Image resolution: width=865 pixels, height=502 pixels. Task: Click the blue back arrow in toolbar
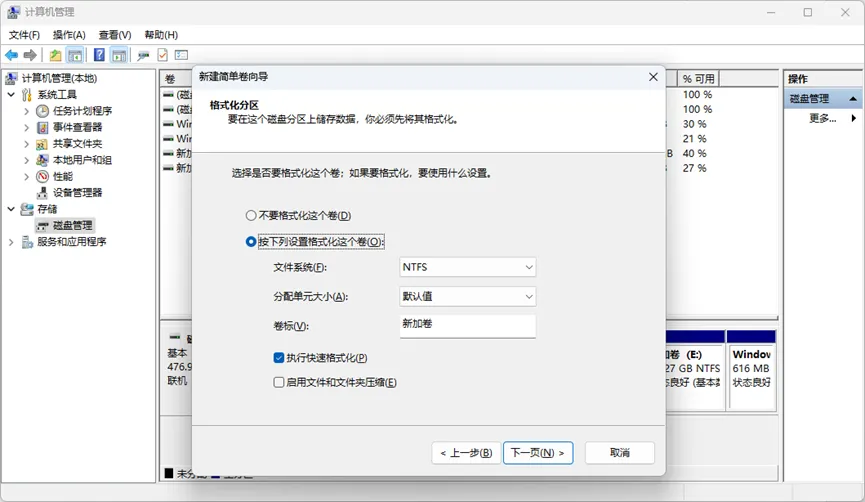click(x=11, y=55)
